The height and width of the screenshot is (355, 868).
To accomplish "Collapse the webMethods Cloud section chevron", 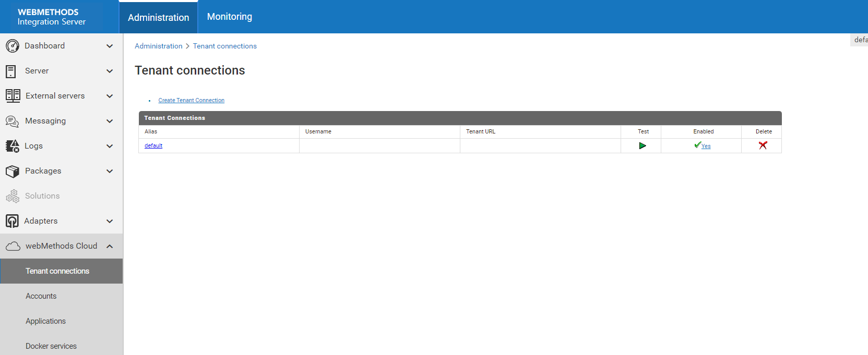I will tap(110, 246).
